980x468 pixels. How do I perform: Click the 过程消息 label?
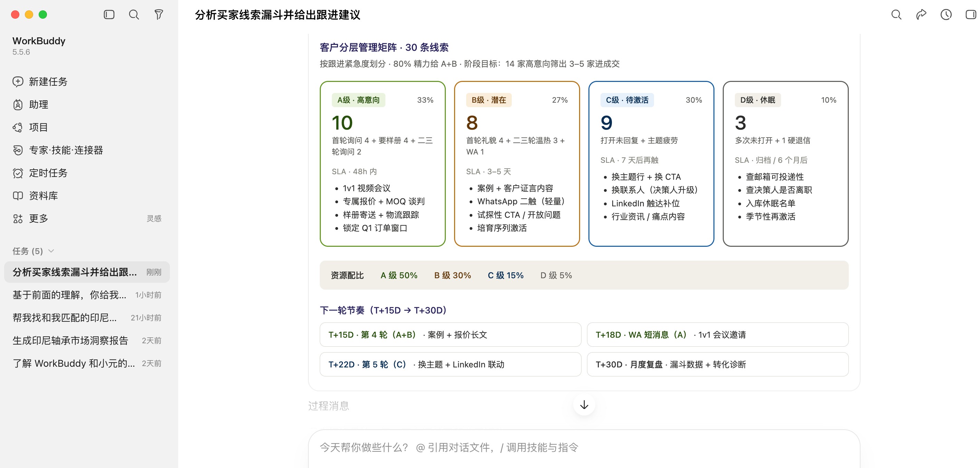tap(328, 406)
